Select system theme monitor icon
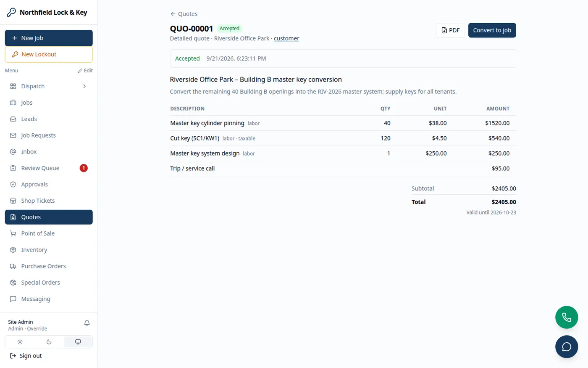The height and width of the screenshot is (368, 588). pos(78,342)
